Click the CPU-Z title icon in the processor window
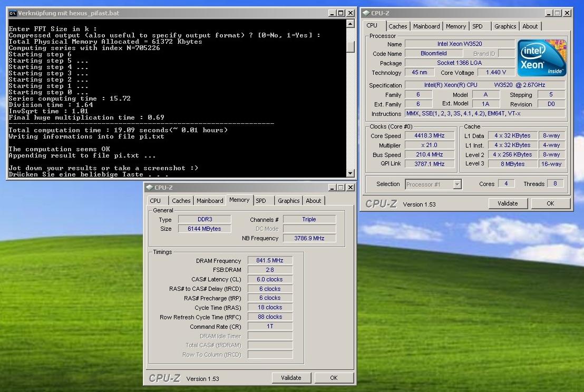This screenshot has width=584, height=392. pos(366,13)
